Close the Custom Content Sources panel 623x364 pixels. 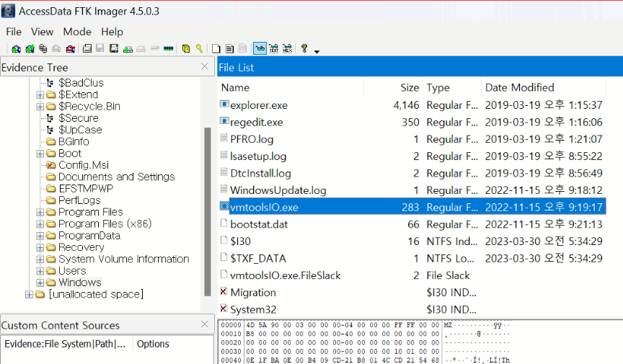(x=205, y=324)
